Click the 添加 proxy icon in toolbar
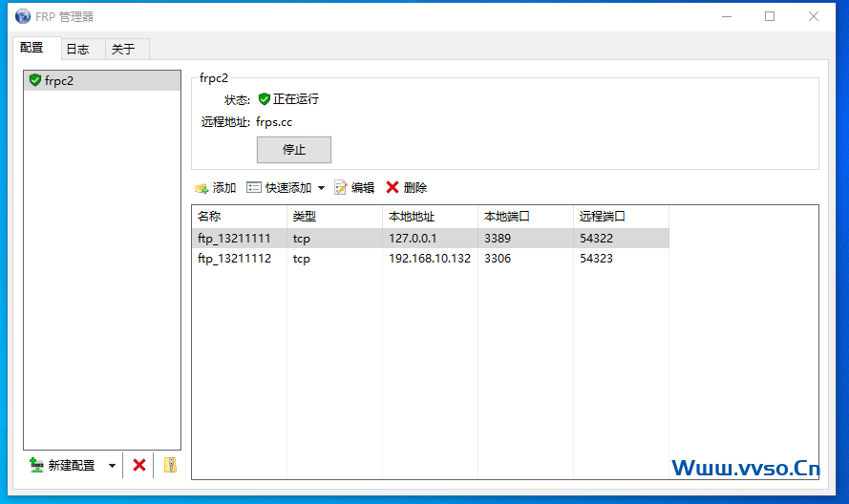 [202, 188]
